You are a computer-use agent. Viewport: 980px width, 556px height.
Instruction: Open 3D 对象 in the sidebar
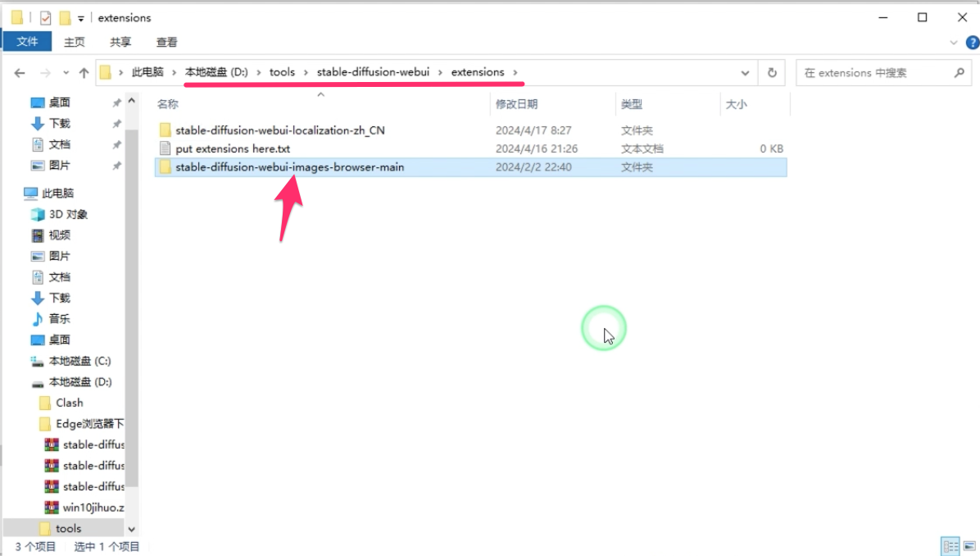pos(68,214)
